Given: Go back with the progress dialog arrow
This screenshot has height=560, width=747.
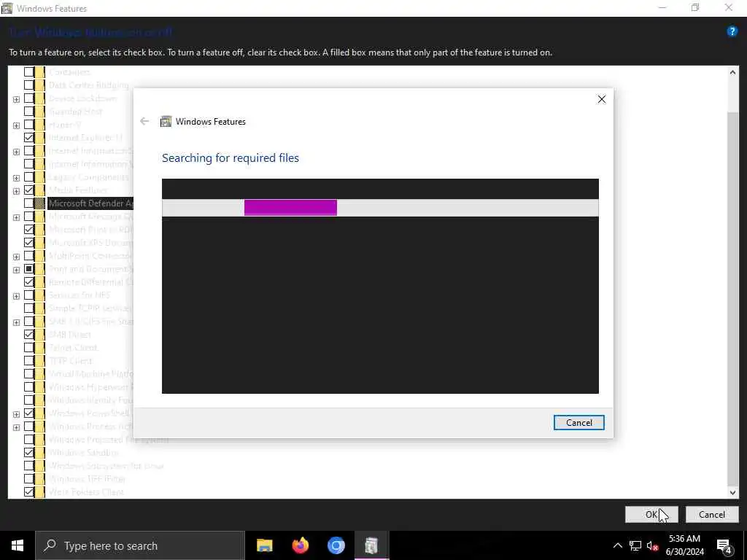Looking at the screenshot, I should 144,122.
